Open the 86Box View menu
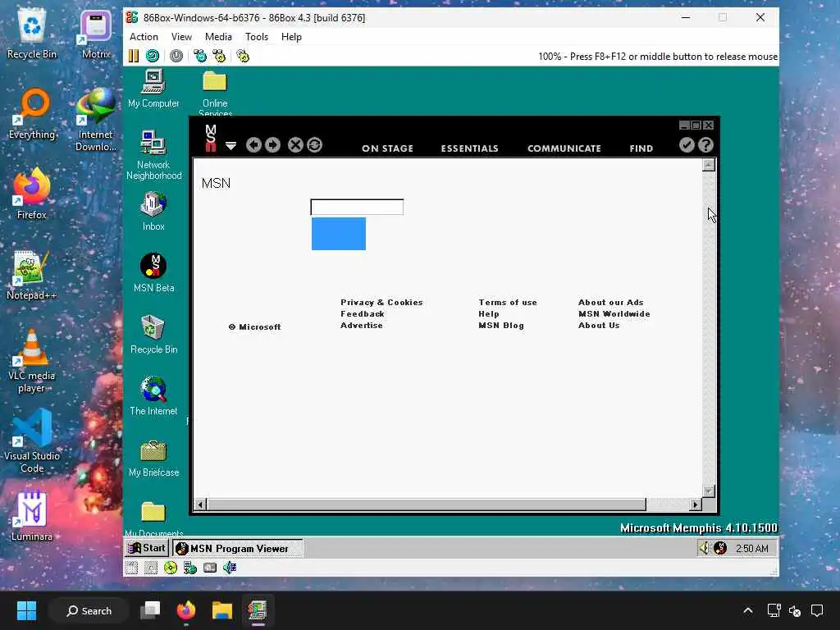840x630 pixels. pos(181,36)
